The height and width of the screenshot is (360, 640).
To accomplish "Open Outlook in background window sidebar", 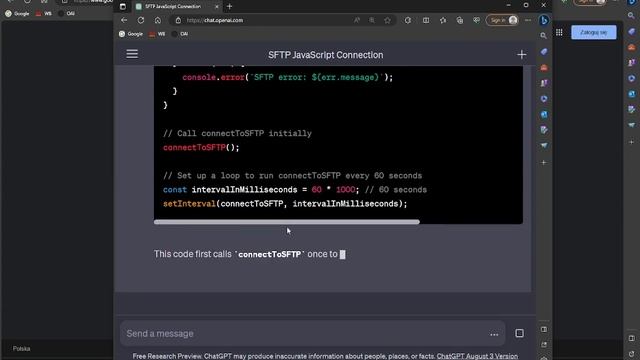I will [631, 94].
